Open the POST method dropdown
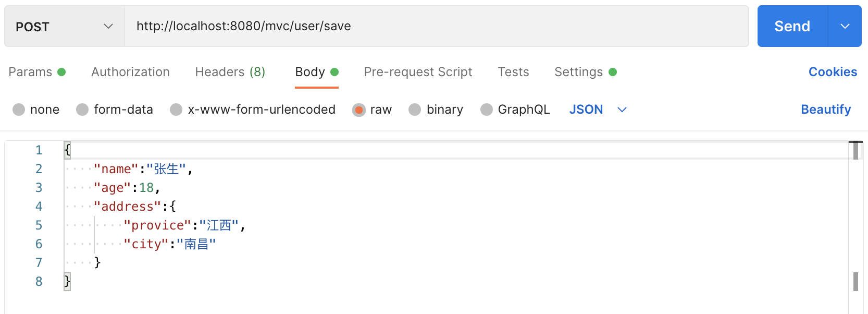The width and height of the screenshot is (868, 314). click(x=64, y=26)
